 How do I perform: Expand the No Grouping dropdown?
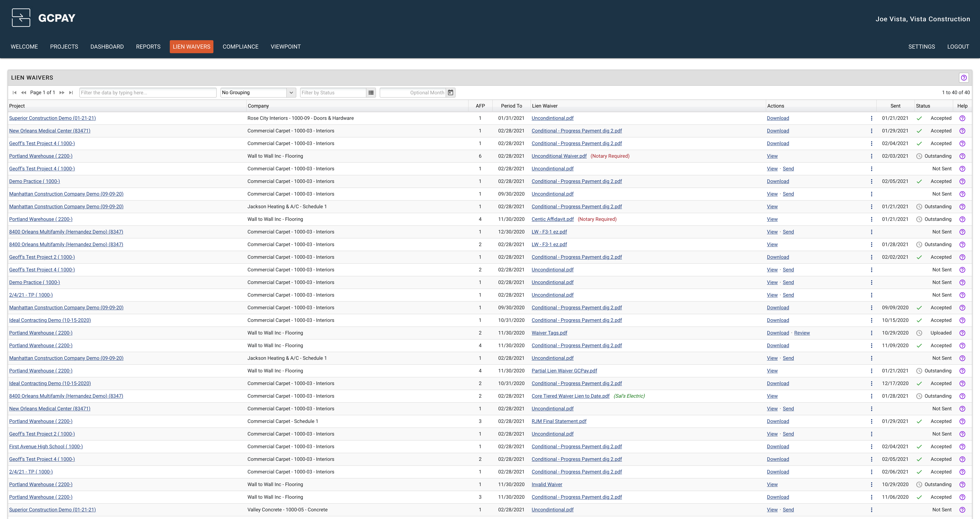tap(291, 92)
